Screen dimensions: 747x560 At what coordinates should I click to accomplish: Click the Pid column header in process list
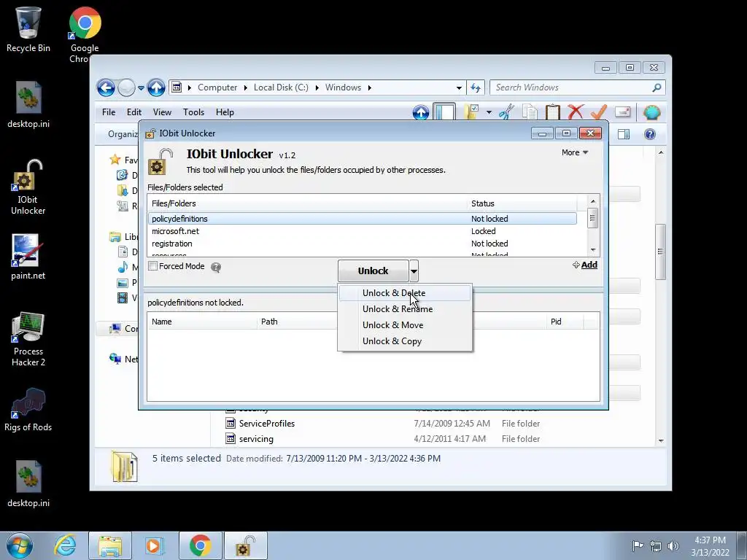(x=565, y=322)
